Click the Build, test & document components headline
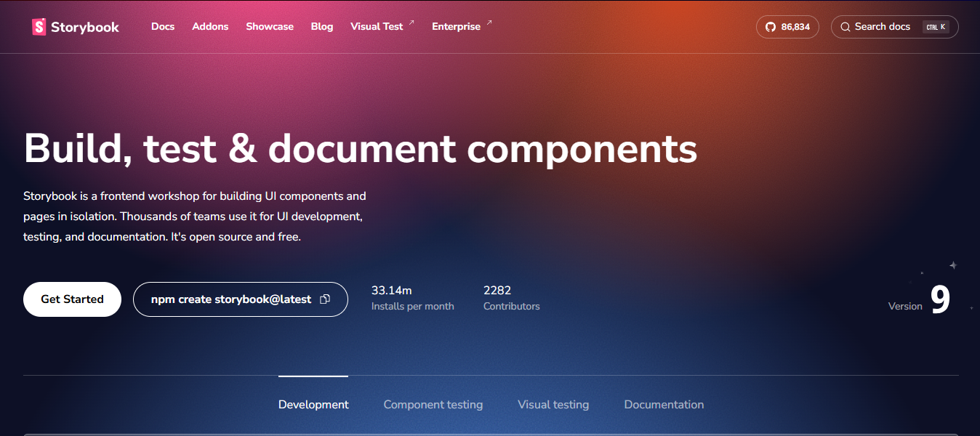 pos(361,149)
